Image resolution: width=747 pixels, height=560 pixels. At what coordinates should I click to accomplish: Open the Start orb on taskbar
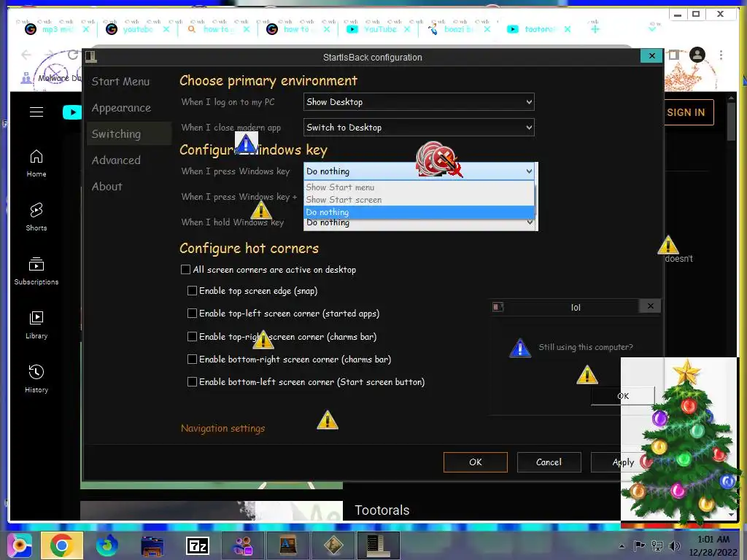19,545
